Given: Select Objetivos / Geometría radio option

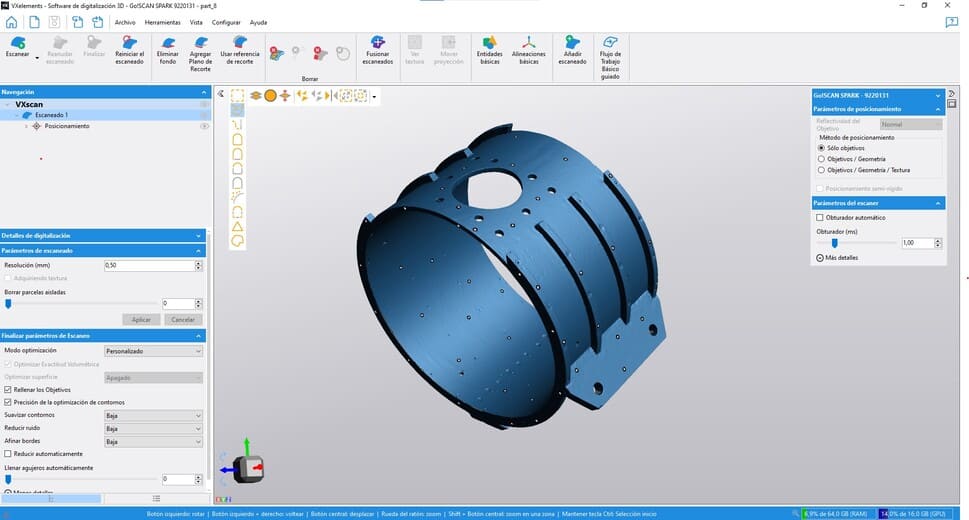Looking at the screenshot, I should click(821, 159).
